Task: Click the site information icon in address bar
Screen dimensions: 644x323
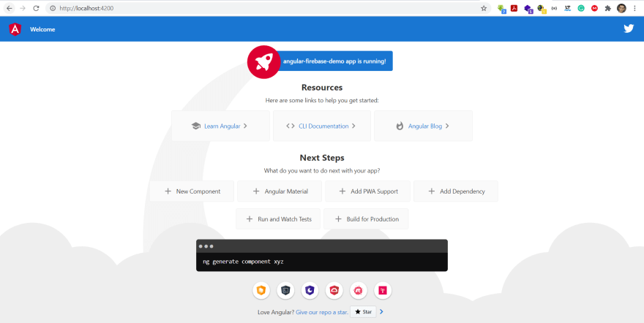Action: tap(53, 8)
